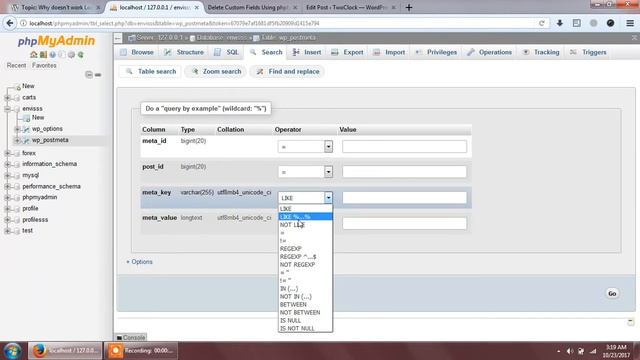The image size is (640, 360).
Task: Click the wp_postmeta table icon
Action: coord(26,140)
